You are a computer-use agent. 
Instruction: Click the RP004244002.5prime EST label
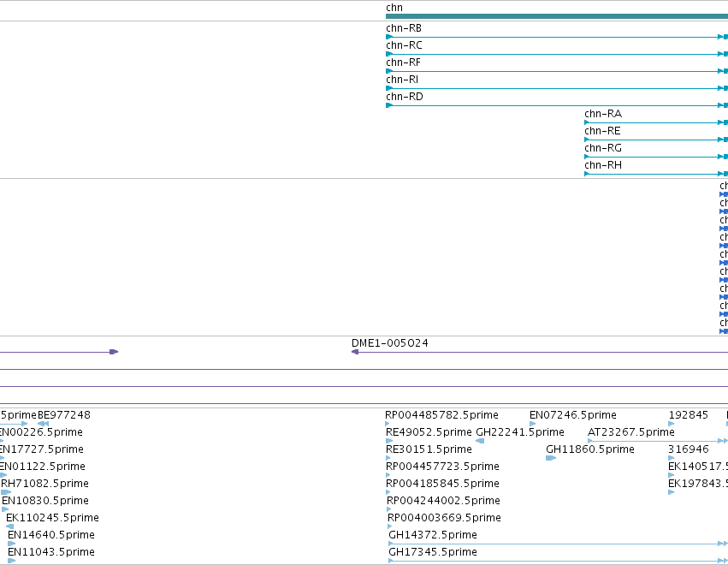[x=443, y=501]
